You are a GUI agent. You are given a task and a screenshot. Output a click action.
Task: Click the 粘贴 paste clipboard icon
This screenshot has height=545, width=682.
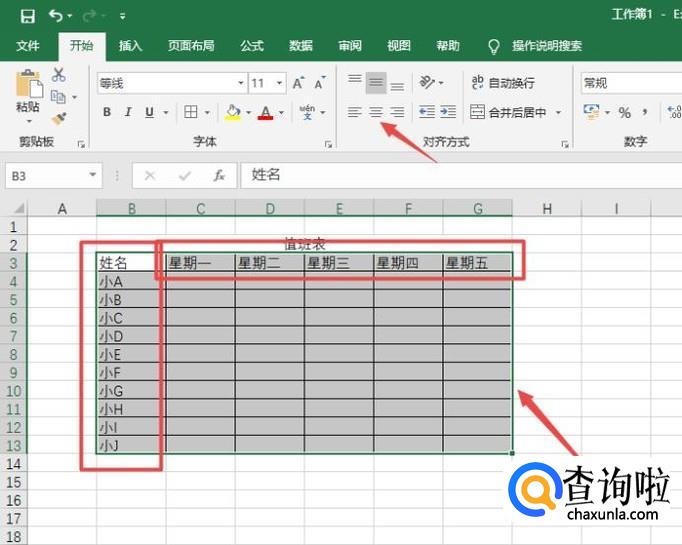[x=29, y=84]
